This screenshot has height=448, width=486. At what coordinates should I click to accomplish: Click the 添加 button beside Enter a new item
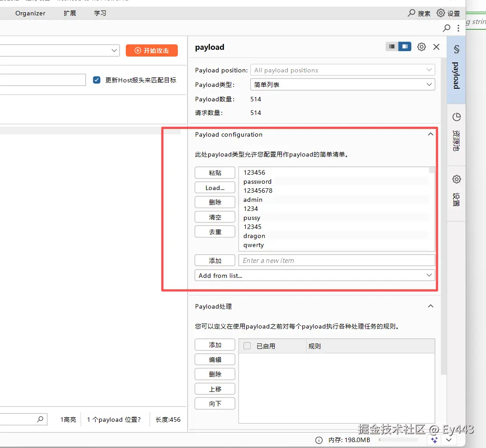click(215, 261)
